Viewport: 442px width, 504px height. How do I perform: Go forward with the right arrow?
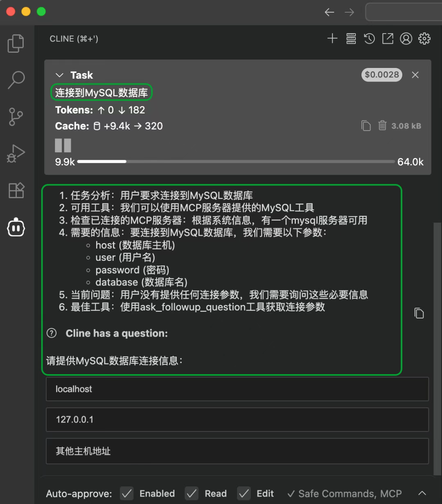[x=349, y=12]
